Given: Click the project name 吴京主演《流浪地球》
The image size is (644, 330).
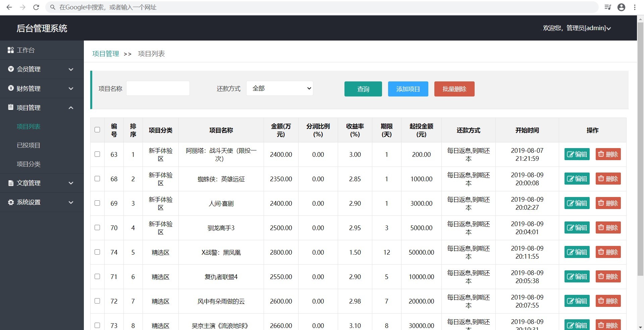Looking at the screenshot, I should [221, 326].
